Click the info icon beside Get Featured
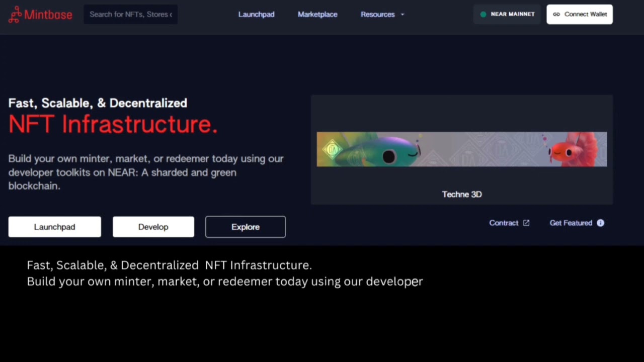The height and width of the screenshot is (362, 644). (x=600, y=223)
